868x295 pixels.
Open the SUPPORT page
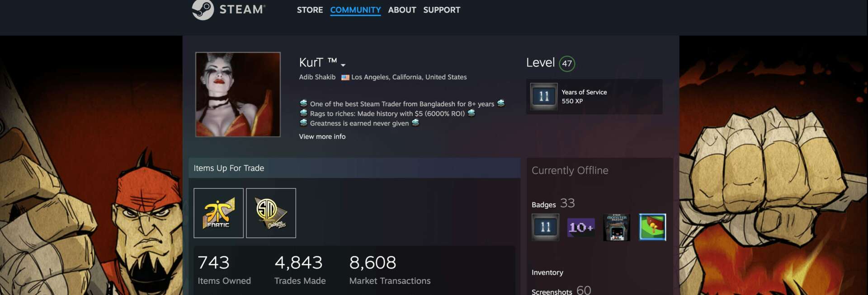(x=441, y=10)
